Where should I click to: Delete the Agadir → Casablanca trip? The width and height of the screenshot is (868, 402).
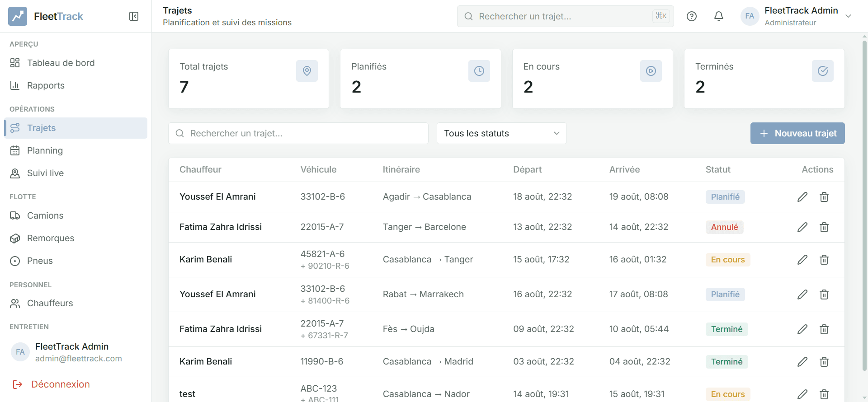pos(824,197)
